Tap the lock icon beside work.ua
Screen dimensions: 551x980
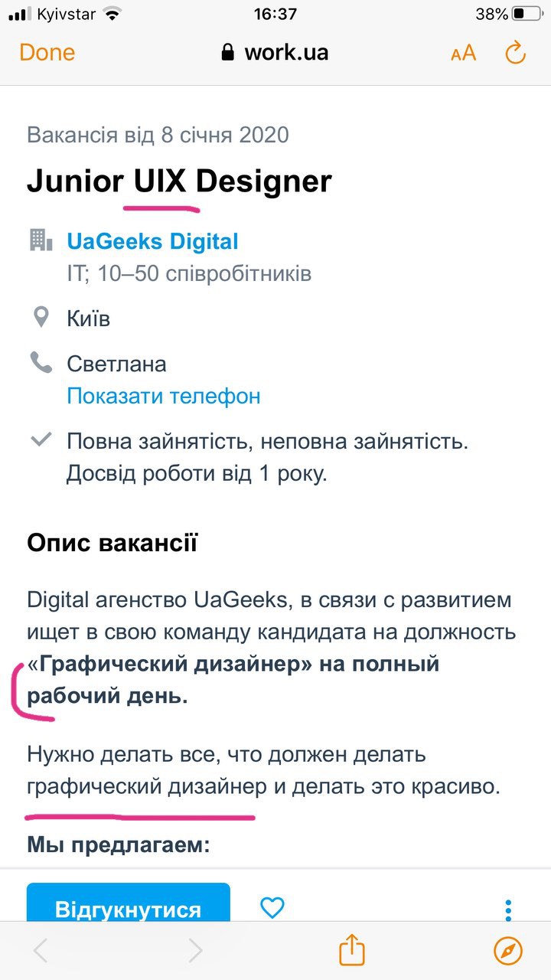[227, 53]
